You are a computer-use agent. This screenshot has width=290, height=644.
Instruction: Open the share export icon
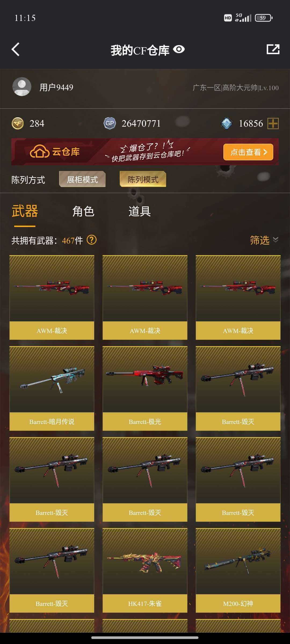click(273, 49)
